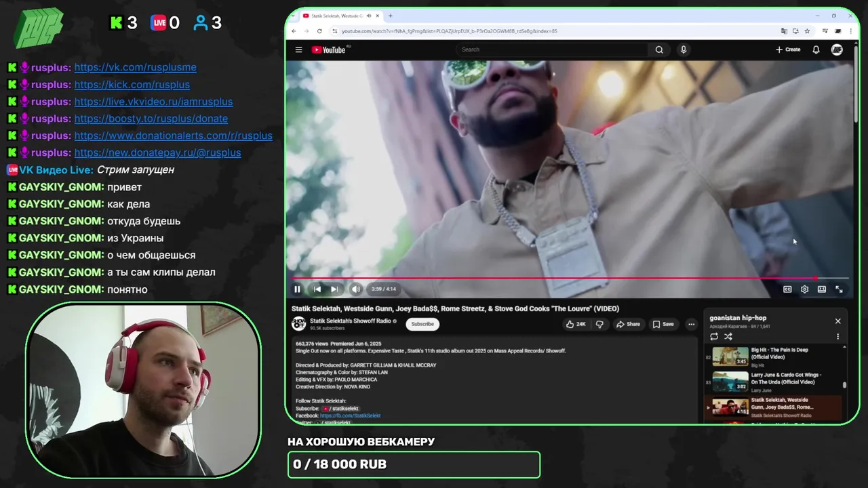Open more actions ellipsis beside Save
Viewport: 868px width, 488px height.
pos(691,324)
